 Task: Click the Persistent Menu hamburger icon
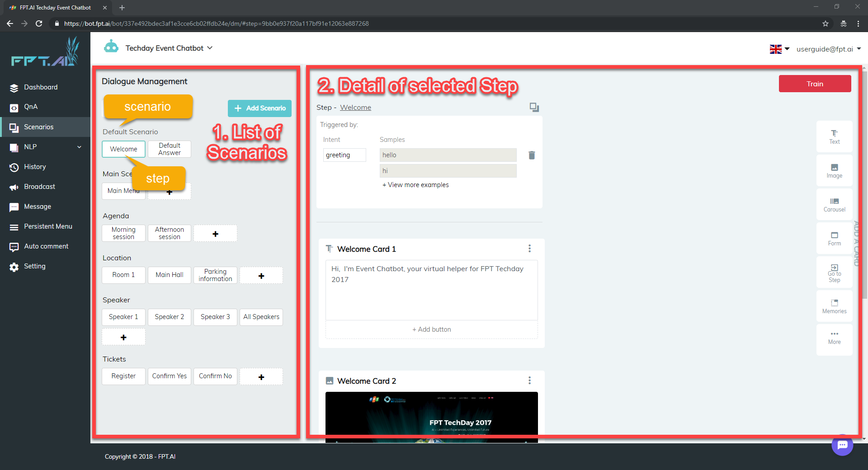(x=14, y=227)
